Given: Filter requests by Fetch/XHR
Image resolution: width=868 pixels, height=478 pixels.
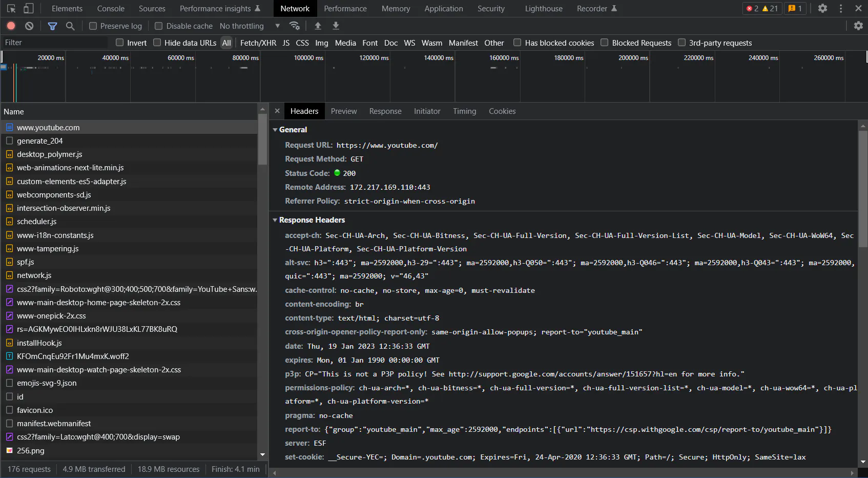Looking at the screenshot, I should [x=258, y=43].
